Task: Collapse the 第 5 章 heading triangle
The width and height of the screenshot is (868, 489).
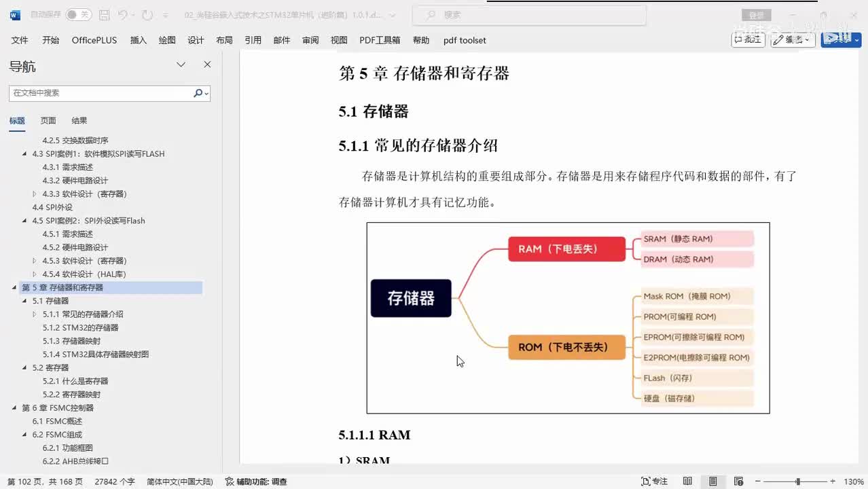Action: click(x=15, y=288)
